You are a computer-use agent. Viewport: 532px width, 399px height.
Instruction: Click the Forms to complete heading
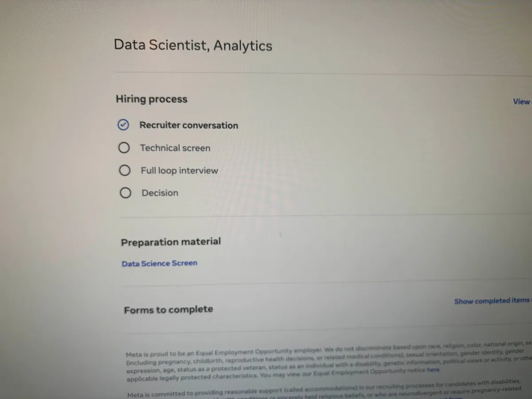point(168,309)
